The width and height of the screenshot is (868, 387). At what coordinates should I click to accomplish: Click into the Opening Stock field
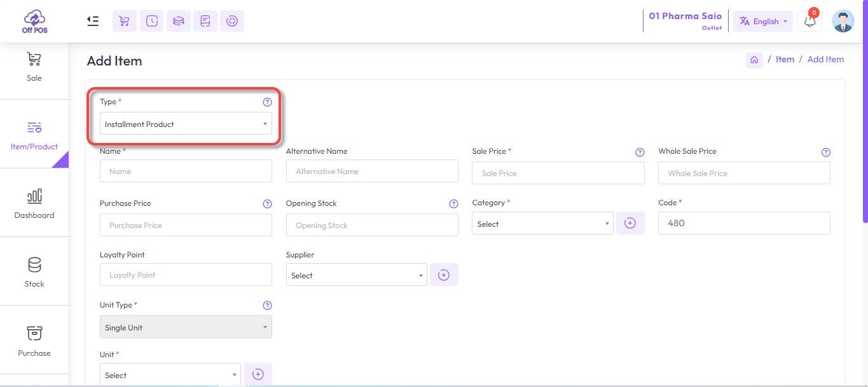(372, 225)
